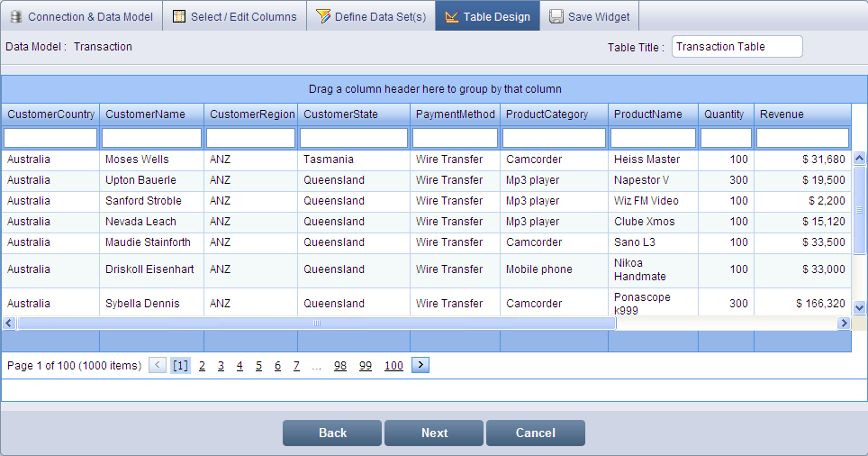Sort by the Revenue column header
The width and height of the screenshot is (868, 456).
782,114
